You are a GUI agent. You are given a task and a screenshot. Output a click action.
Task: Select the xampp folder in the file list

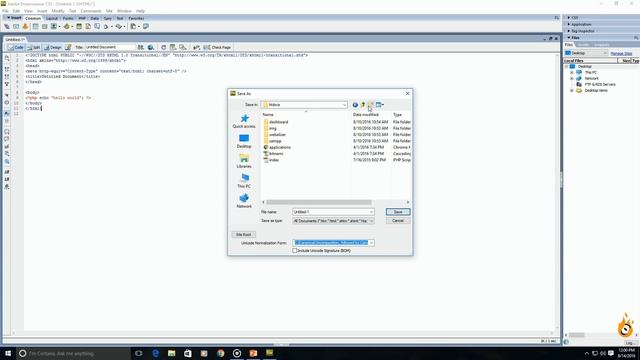tap(275, 141)
